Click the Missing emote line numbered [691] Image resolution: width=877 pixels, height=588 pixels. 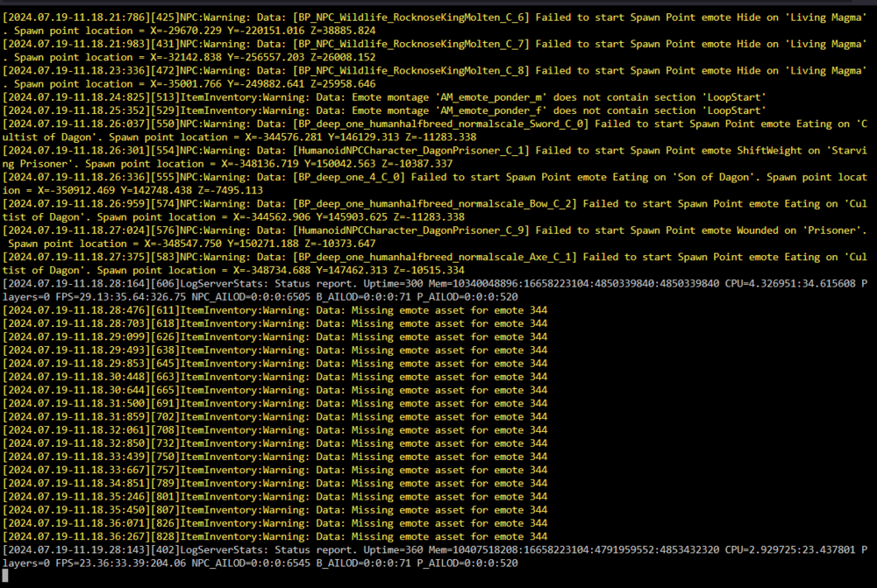(x=275, y=404)
